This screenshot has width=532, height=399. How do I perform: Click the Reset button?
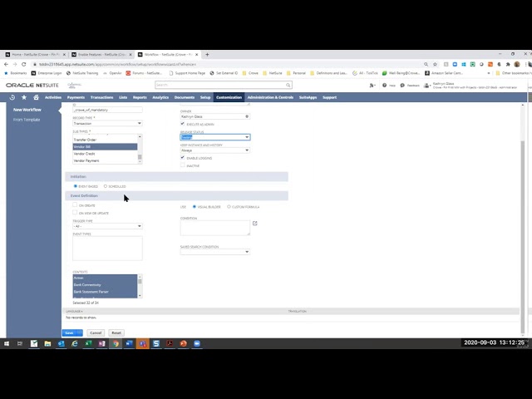pyautogui.click(x=116, y=332)
